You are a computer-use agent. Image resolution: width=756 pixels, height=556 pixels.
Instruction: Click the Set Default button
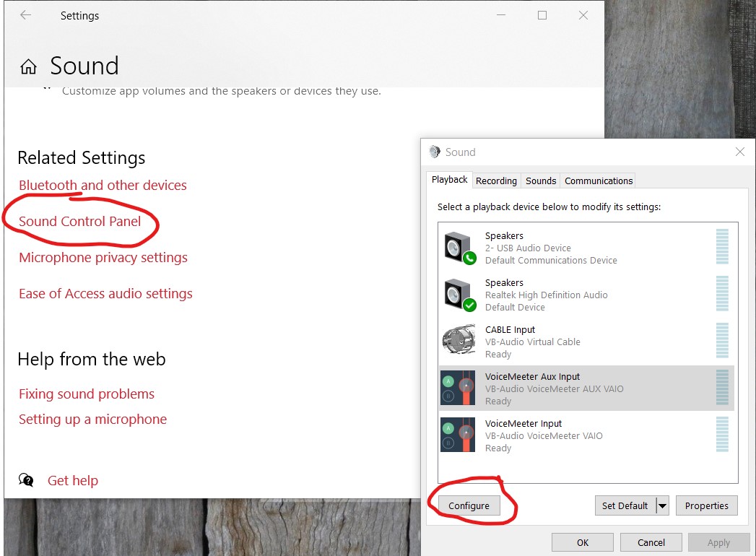pyautogui.click(x=625, y=506)
